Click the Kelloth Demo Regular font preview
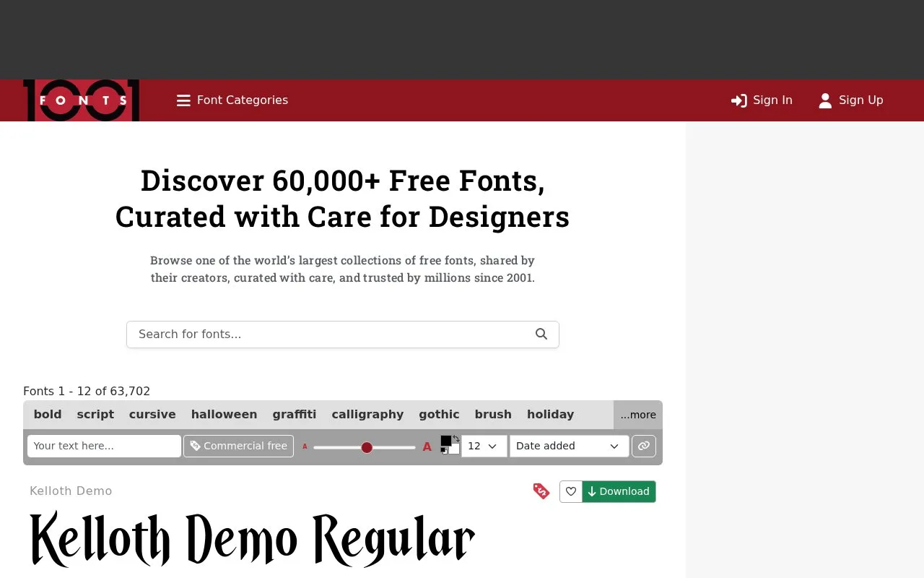The height and width of the screenshot is (578, 924). tap(253, 539)
